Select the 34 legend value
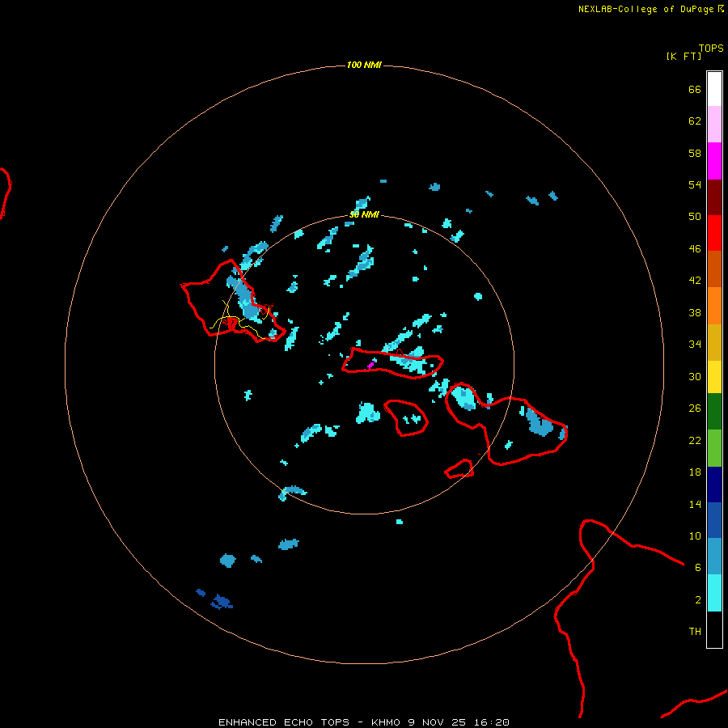This screenshot has width=728, height=728. (x=695, y=345)
